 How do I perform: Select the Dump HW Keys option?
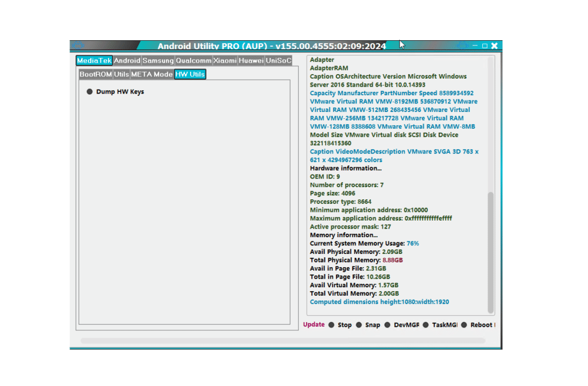(115, 91)
